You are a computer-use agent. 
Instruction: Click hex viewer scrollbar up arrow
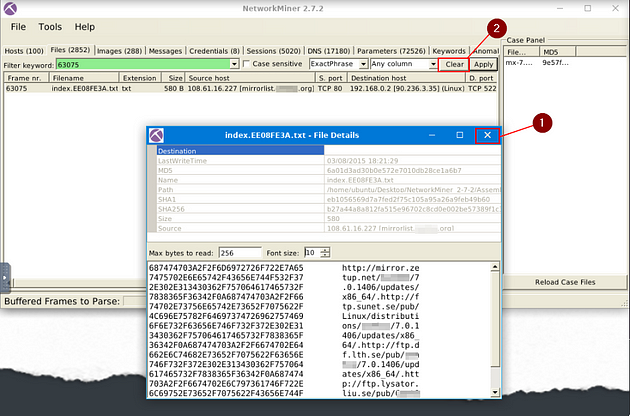(x=495, y=266)
